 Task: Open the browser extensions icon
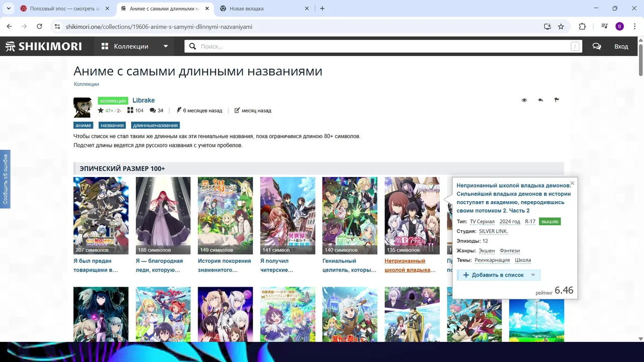(x=583, y=27)
